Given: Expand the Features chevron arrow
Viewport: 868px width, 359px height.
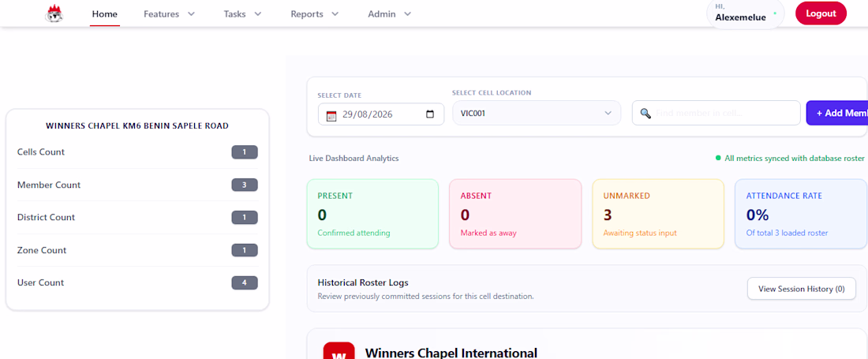Looking at the screenshot, I should point(191,14).
